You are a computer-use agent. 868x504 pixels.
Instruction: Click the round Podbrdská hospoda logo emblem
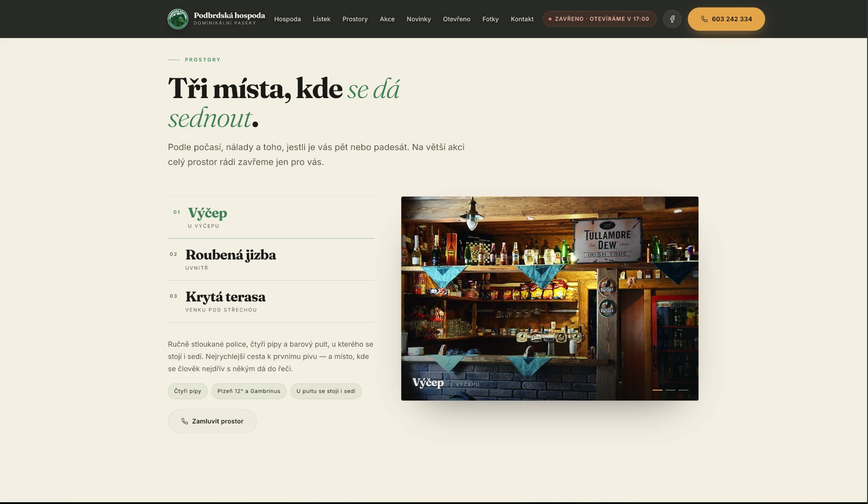178,19
